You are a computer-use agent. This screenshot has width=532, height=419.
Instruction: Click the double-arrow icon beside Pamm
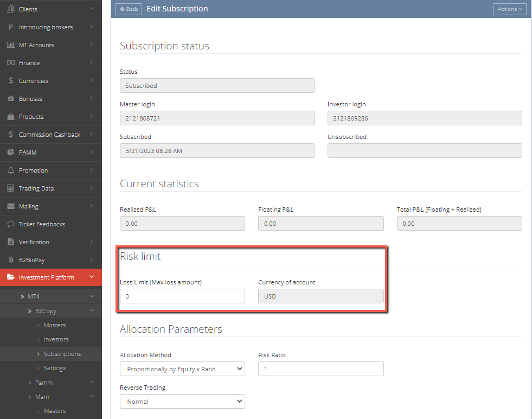(30, 383)
